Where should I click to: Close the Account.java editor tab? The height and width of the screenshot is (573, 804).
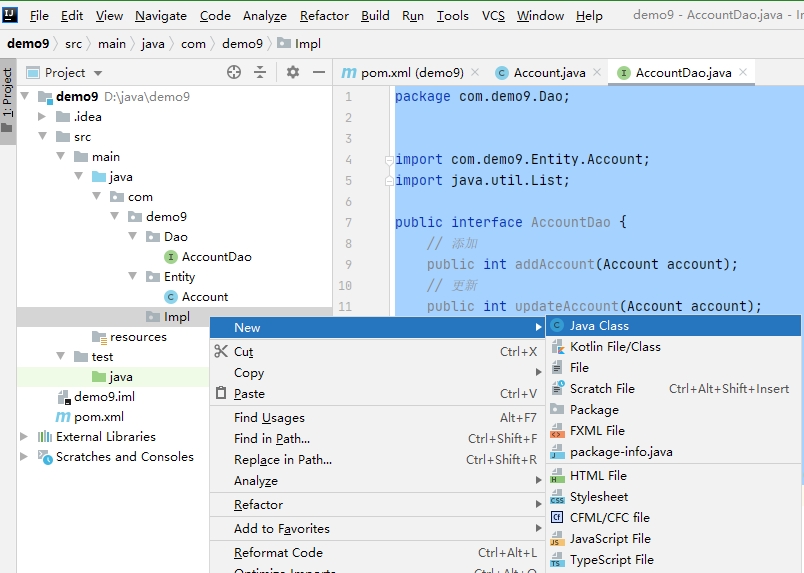(597, 73)
